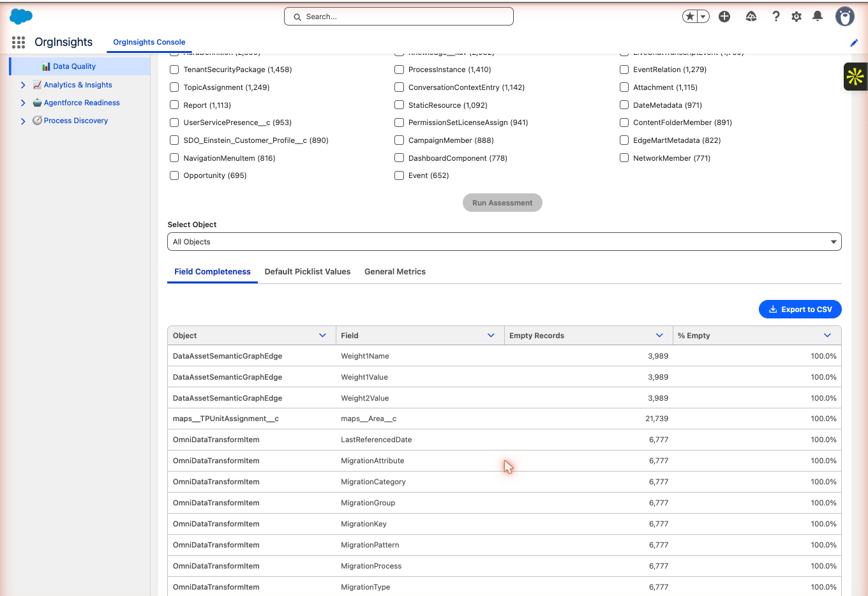Open the Salesforce cloud logo home
The width and height of the screenshot is (868, 596).
click(21, 17)
